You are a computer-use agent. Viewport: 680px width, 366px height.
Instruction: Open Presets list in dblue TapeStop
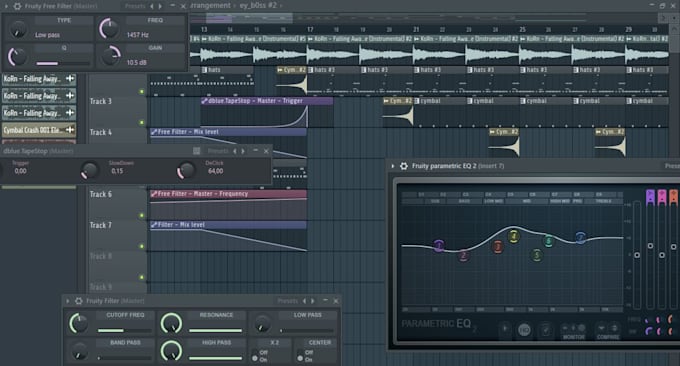click(x=218, y=151)
